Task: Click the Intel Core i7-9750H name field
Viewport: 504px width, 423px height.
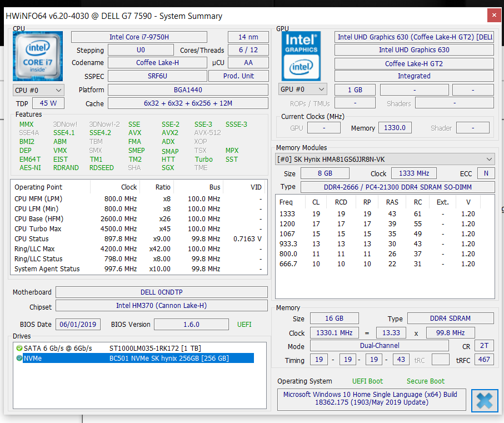Action: [139, 37]
